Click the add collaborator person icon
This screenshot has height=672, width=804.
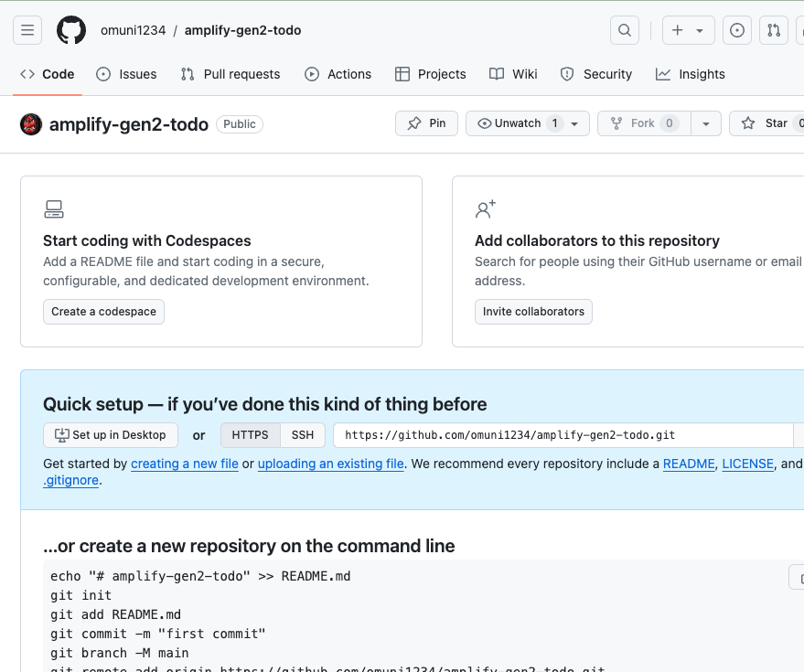coord(486,209)
